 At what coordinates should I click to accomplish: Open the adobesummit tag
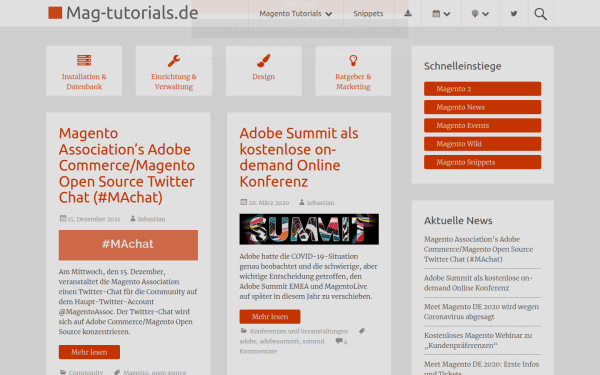coord(279,341)
